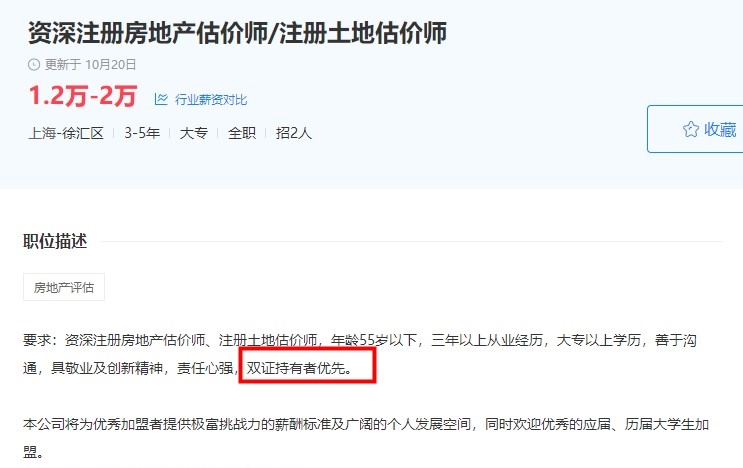Click the text 大专以上学历 in the requirements
Viewport: 743px width, 468px height.
[598, 340]
